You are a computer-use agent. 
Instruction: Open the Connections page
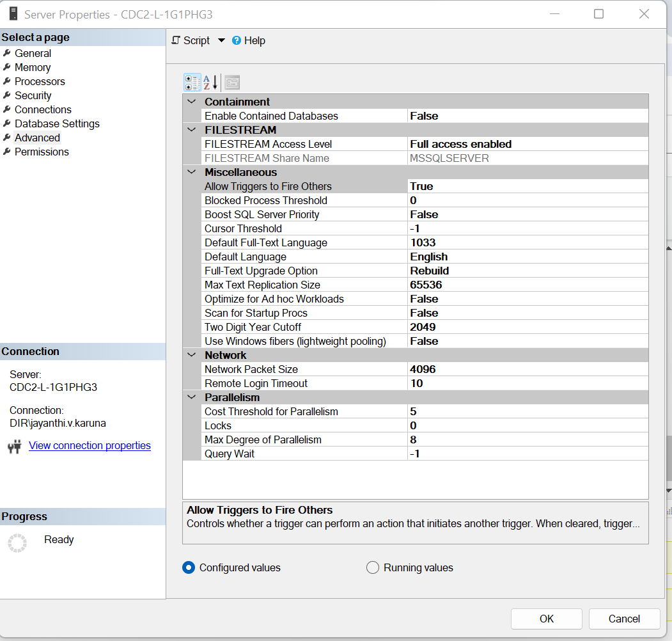pyautogui.click(x=43, y=110)
